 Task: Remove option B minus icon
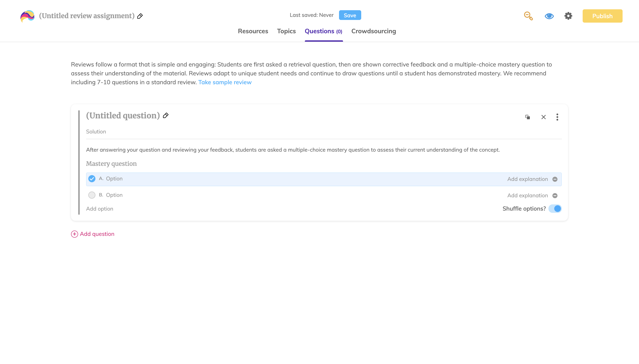coord(555,196)
